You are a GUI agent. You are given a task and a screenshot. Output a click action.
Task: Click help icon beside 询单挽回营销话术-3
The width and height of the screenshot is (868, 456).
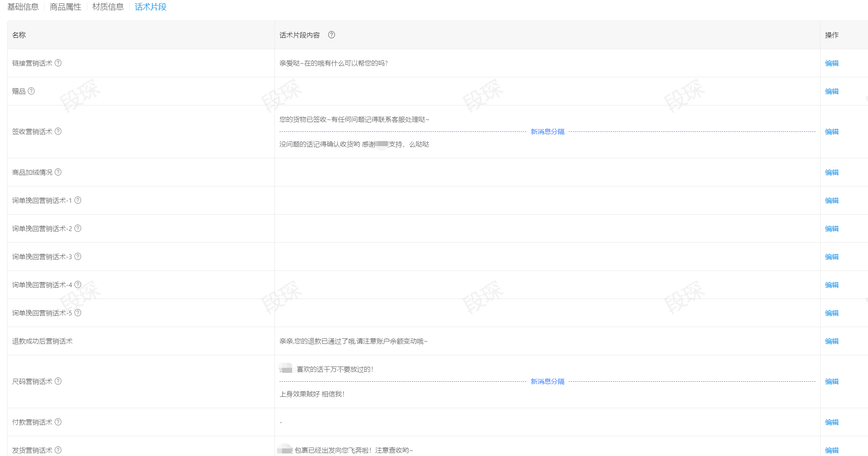pos(78,257)
